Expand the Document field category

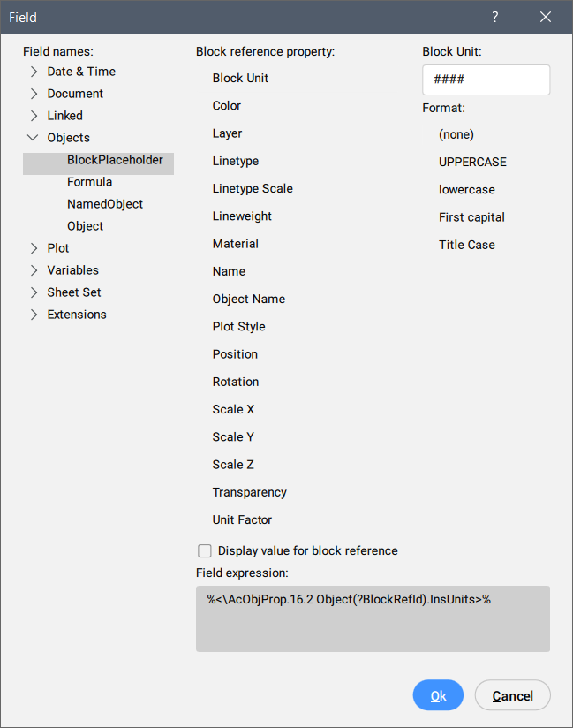point(34,94)
